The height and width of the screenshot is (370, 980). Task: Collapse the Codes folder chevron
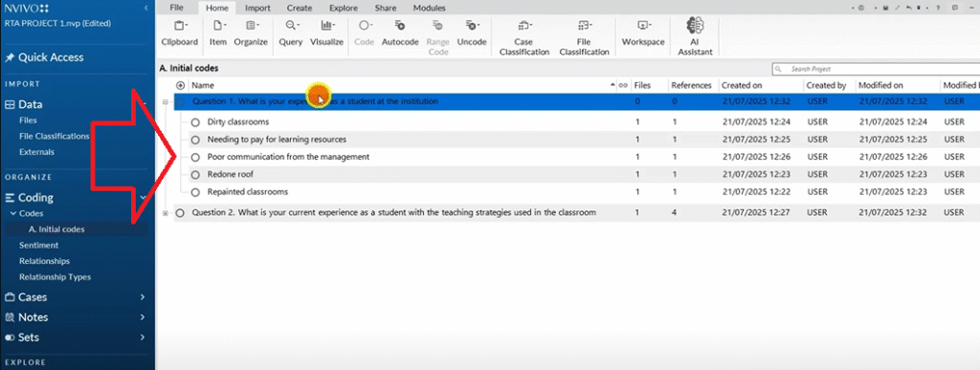[12, 214]
